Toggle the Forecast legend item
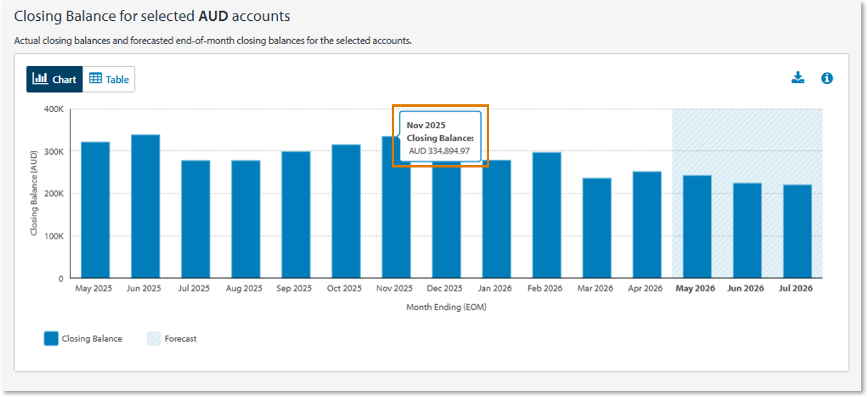The width and height of the screenshot is (868, 397). click(172, 339)
